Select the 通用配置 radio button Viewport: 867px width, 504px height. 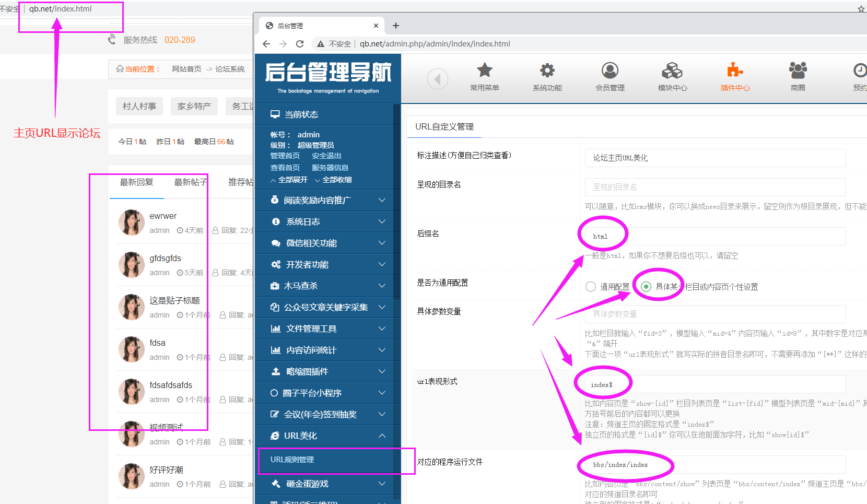coord(591,287)
